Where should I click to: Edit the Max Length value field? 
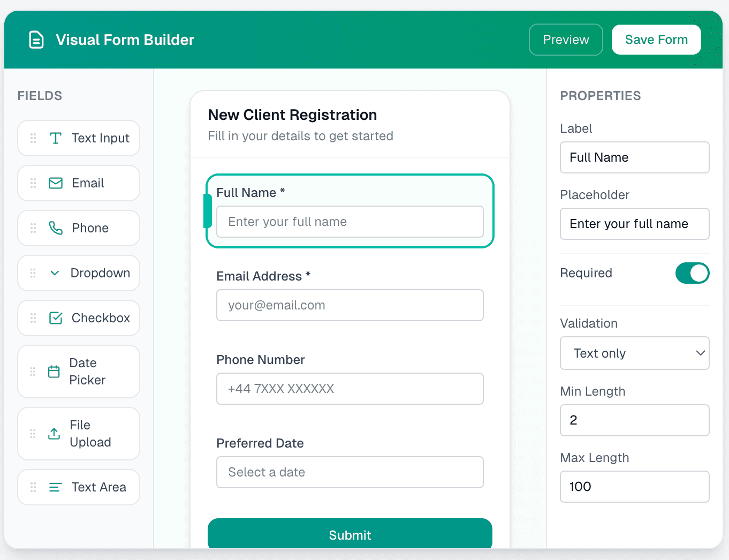(634, 487)
